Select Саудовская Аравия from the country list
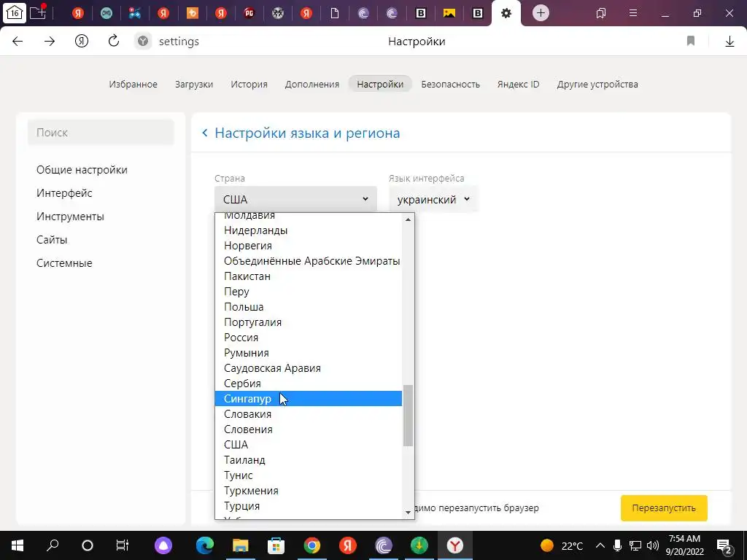Image resolution: width=747 pixels, height=560 pixels. coord(309,368)
